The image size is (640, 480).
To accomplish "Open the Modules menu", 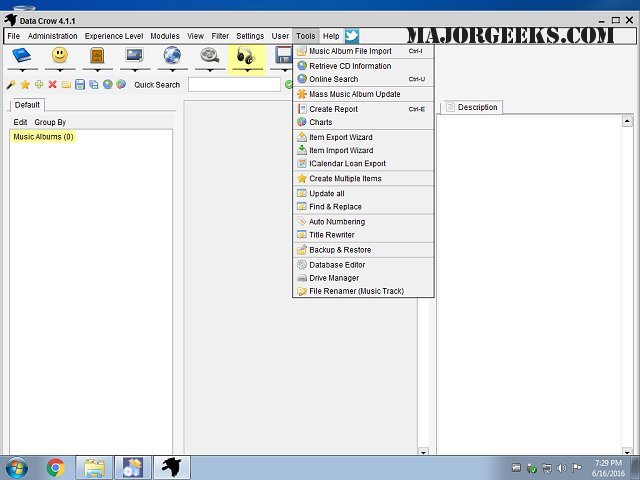I will [x=165, y=36].
